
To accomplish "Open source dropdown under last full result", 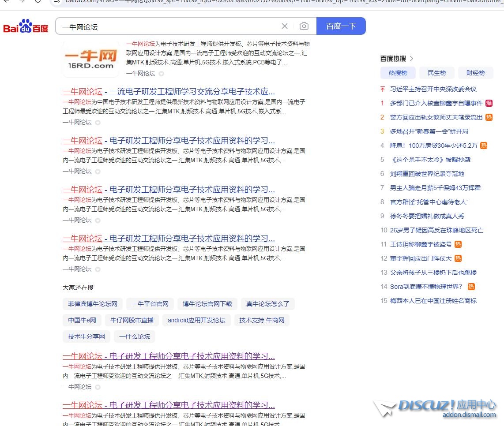I will pos(98,387).
